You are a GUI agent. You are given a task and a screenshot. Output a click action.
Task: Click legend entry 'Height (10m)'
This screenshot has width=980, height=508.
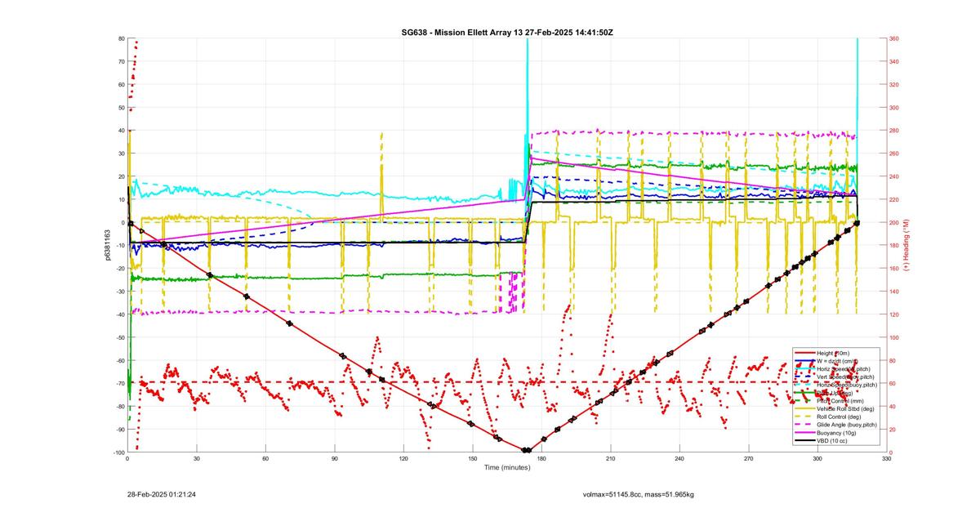pos(835,353)
